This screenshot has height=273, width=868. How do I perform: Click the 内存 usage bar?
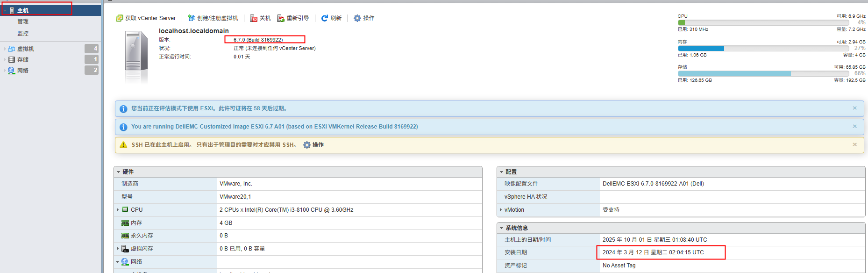coord(763,48)
